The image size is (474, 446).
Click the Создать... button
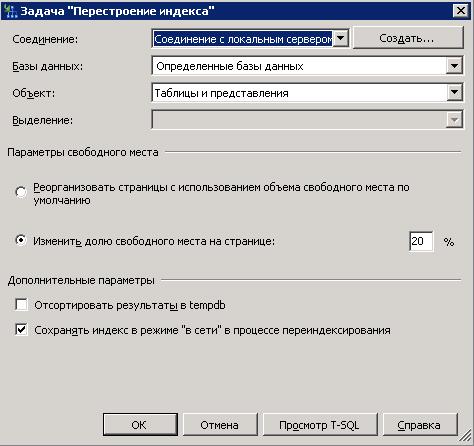tap(408, 38)
